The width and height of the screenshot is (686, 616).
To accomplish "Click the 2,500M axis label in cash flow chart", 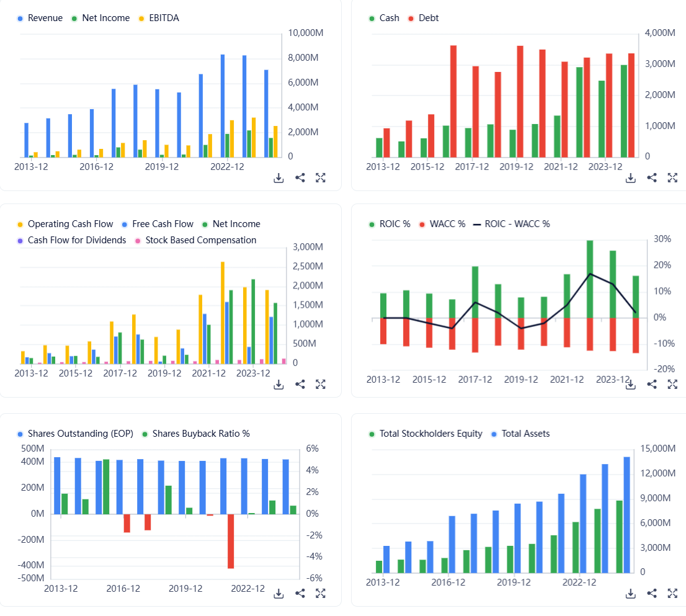I will pos(308,267).
